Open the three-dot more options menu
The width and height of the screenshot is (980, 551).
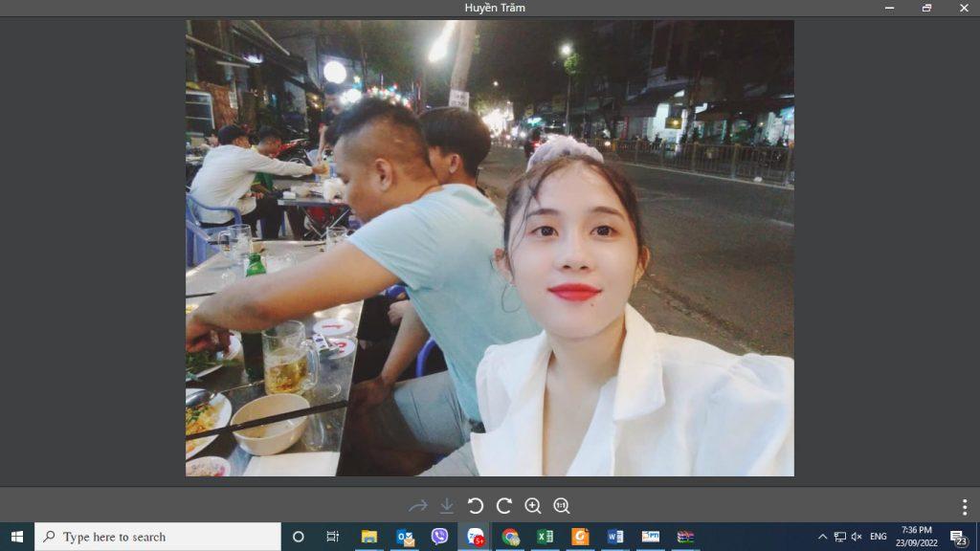tap(964, 507)
